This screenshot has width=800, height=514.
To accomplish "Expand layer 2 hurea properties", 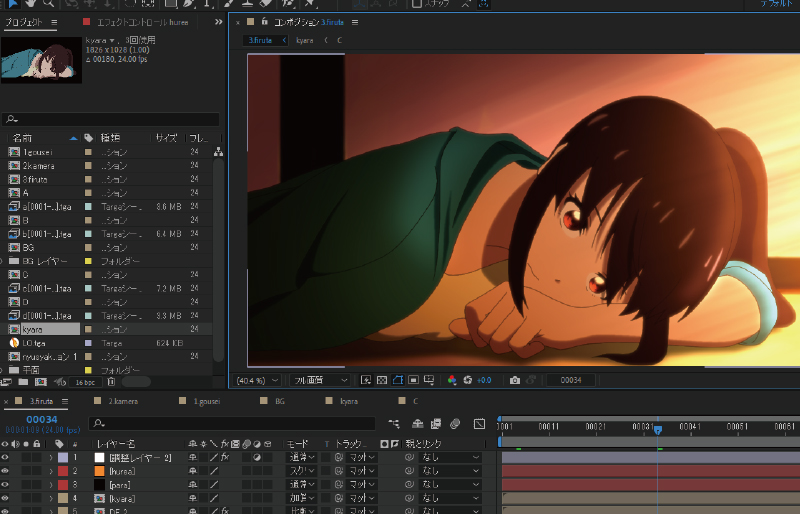I will coord(51,470).
